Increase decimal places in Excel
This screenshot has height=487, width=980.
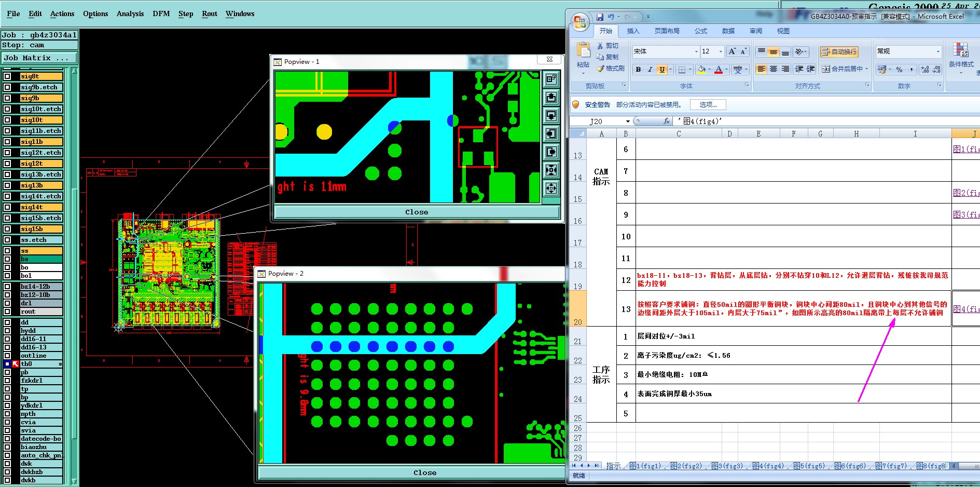pyautogui.click(x=925, y=69)
